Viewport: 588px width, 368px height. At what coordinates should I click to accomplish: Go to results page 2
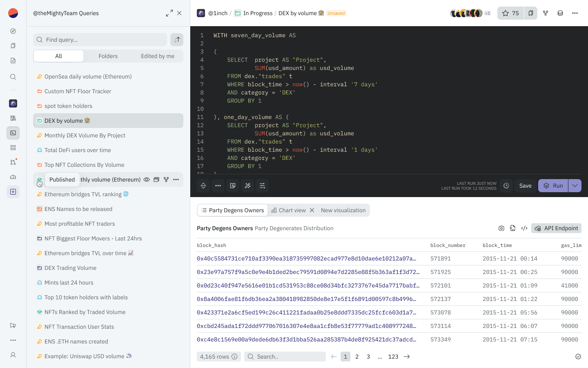click(357, 357)
